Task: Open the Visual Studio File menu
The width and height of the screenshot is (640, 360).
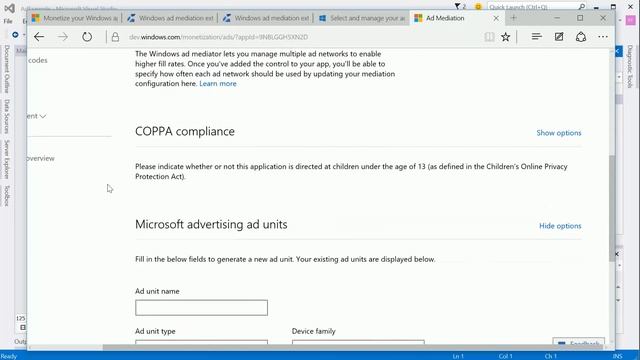Action: click(x=8, y=21)
